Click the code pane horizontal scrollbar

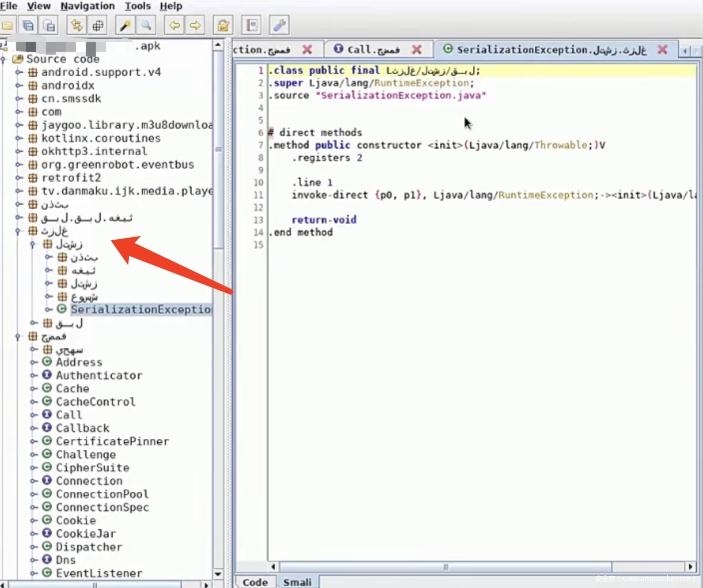445,567
